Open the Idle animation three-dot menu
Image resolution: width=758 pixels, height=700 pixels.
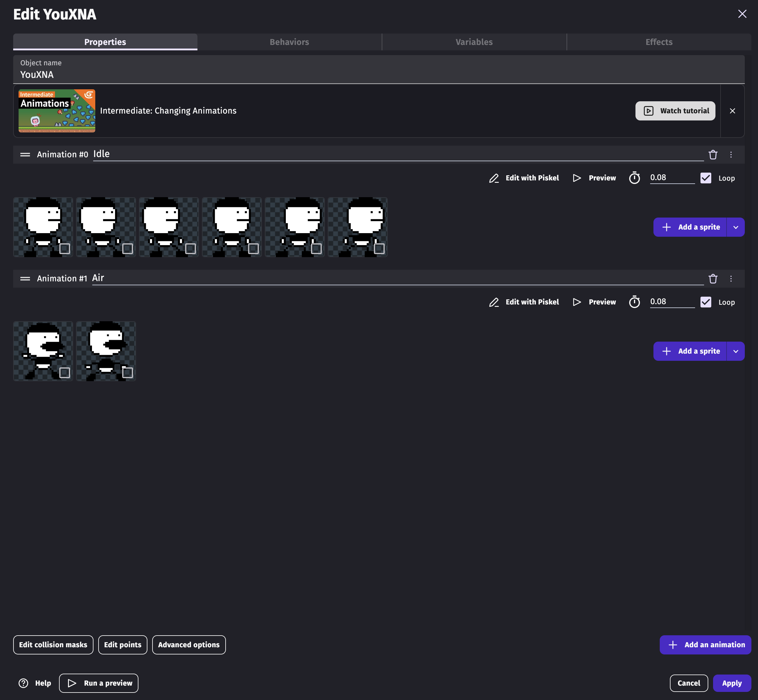click(731, 155)
